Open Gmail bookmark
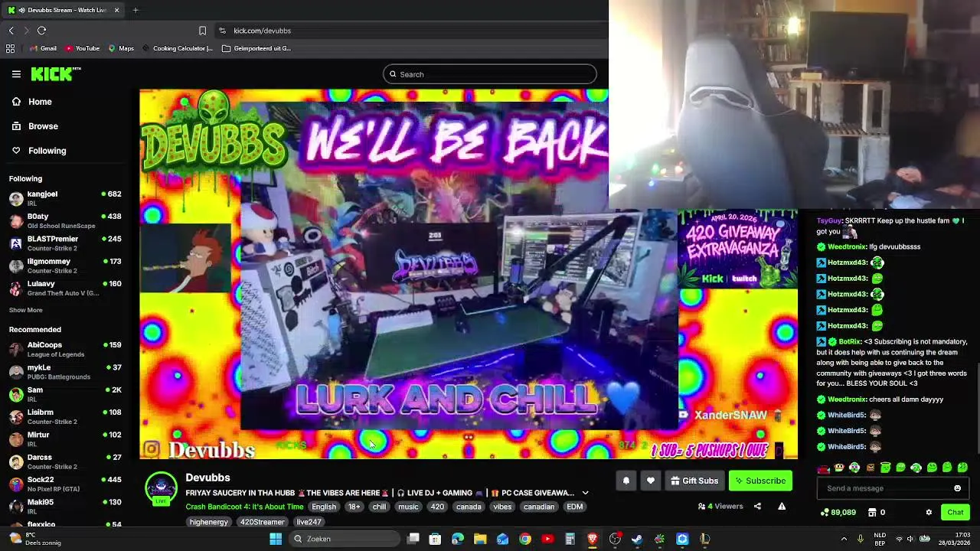This screenshot has height=551, width=980. coord(42,48)
